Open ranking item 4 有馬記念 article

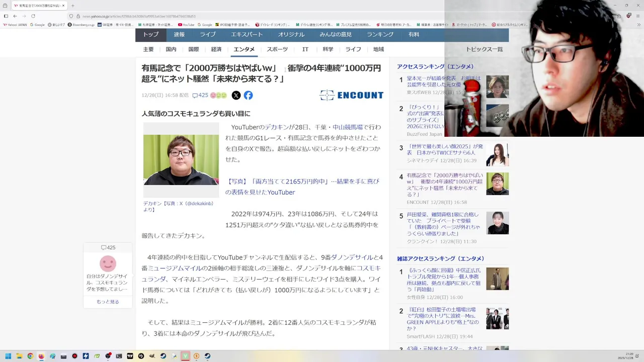[445, 185]
